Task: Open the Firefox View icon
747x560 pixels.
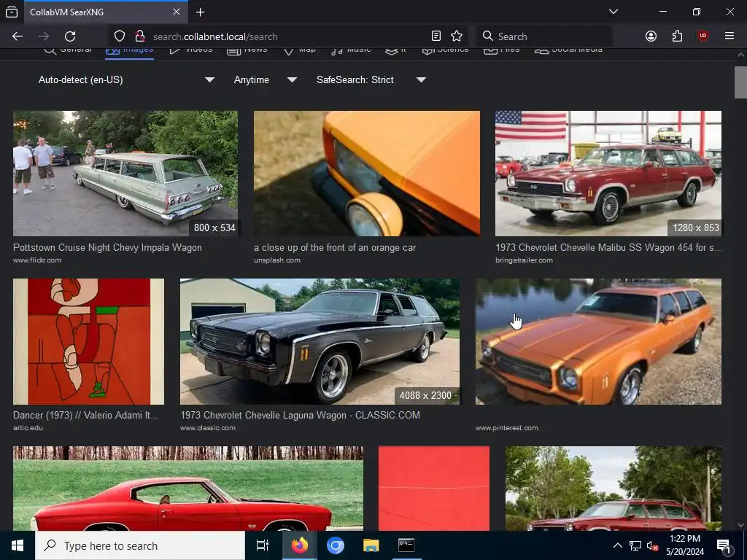Action: point(12,12)
